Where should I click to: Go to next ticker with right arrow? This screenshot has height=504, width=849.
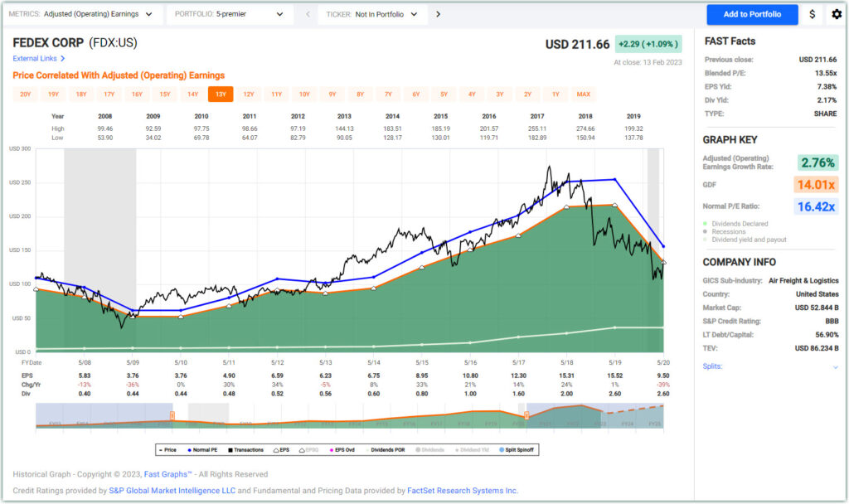click(x=438, y=14)
